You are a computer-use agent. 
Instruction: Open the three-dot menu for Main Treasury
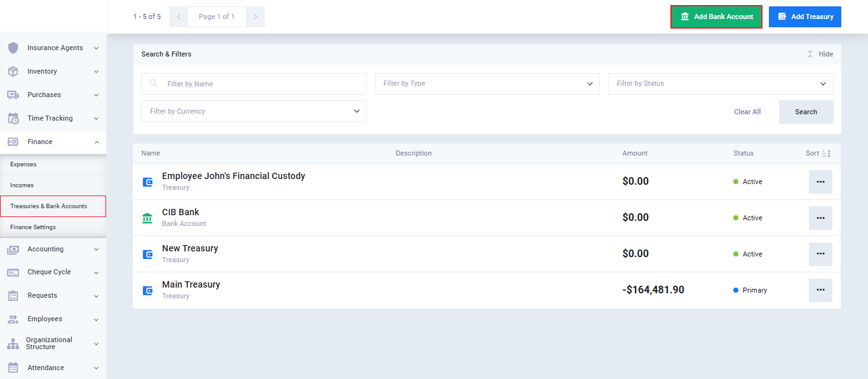[820, 290]
